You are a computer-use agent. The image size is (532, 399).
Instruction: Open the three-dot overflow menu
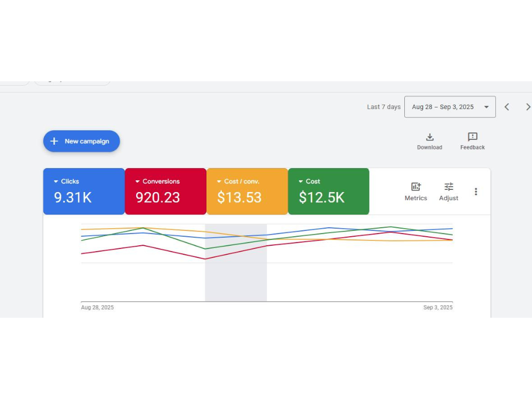476,192
